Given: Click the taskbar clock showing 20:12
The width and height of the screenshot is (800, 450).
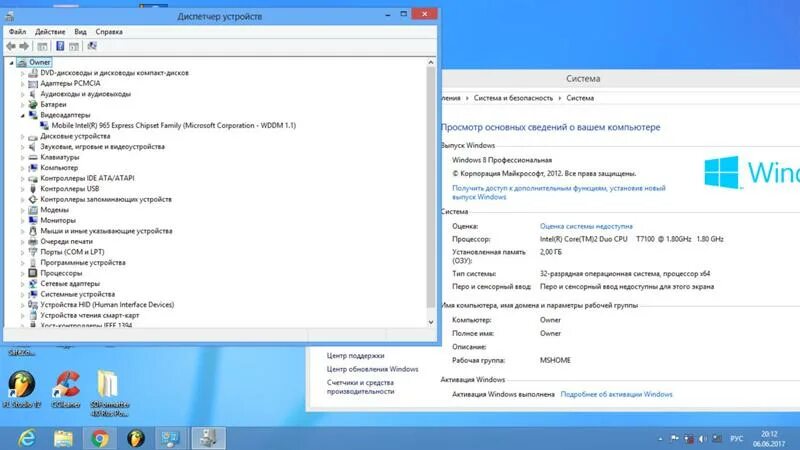Looking at the screenshot, I should pos(769,439).
